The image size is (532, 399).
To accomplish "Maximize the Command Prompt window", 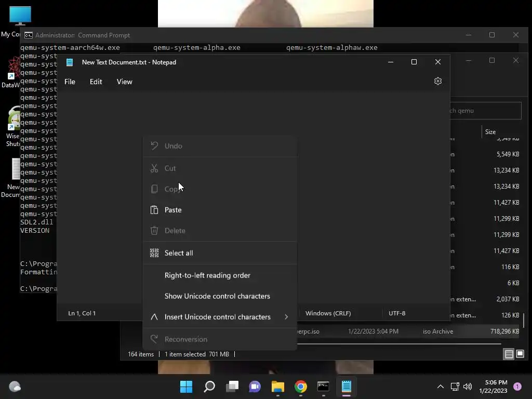I will tap(492, 35).
